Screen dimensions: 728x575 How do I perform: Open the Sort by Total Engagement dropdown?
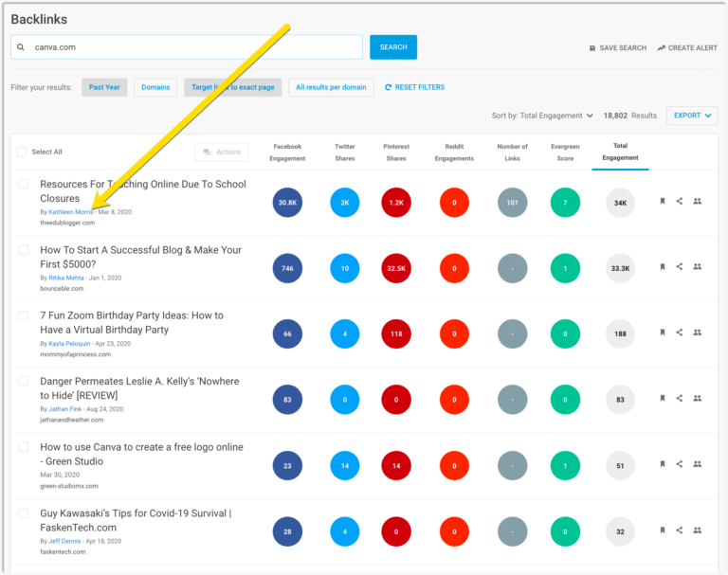542,116
